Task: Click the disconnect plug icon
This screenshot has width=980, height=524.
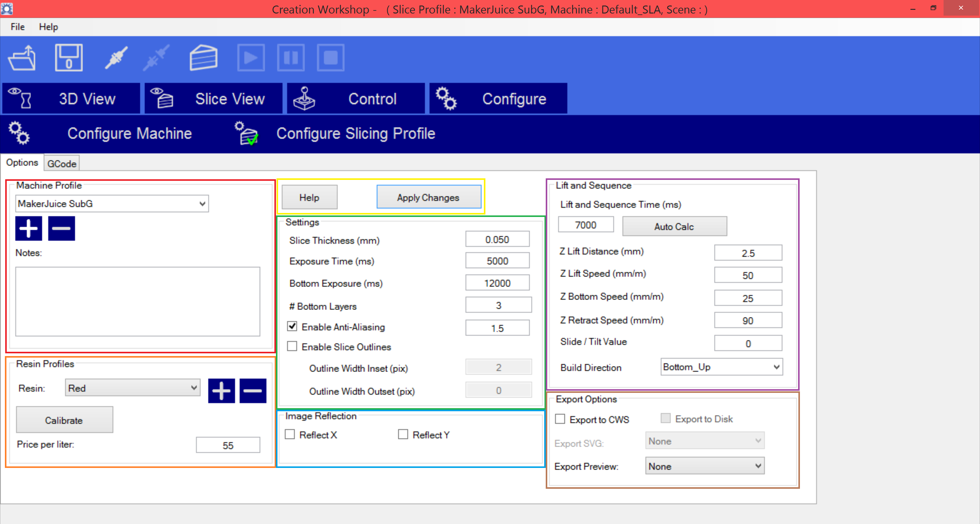Action: 156,58
